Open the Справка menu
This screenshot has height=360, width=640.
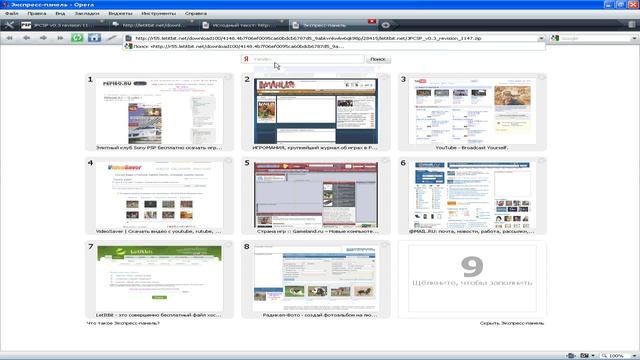click(x=196, y=13)
